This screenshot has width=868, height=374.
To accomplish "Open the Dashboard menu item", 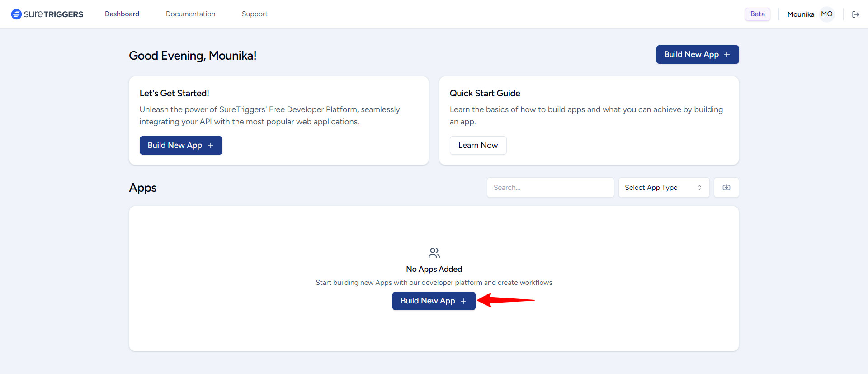I will [122, 14].
